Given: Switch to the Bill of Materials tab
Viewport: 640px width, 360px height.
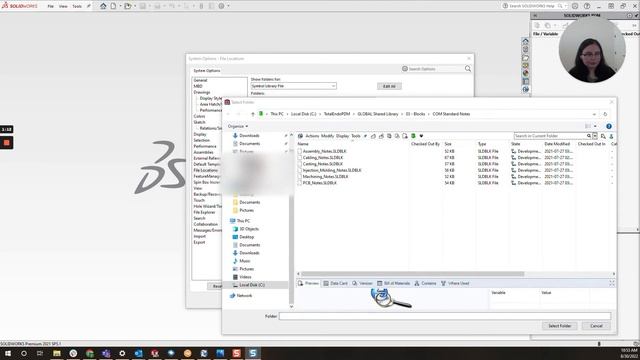Looking at the screenshot, I should tap(393, 283).
